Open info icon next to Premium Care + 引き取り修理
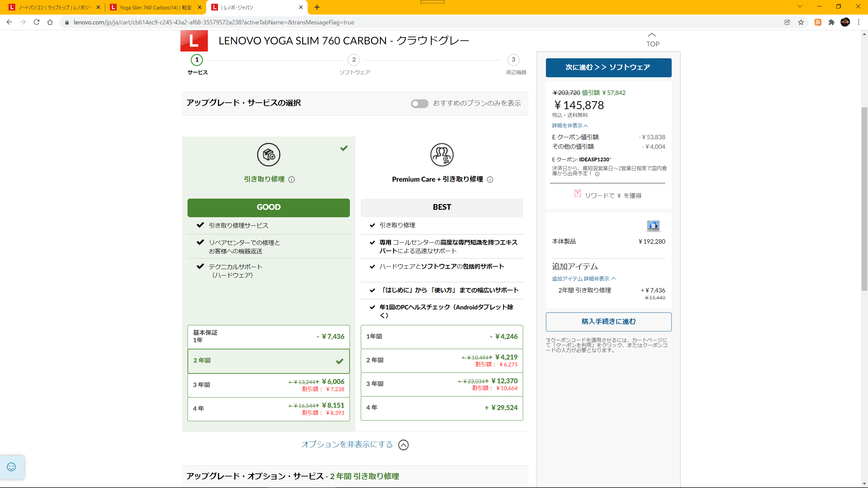 pyautogui.click(x=490, y=180)
